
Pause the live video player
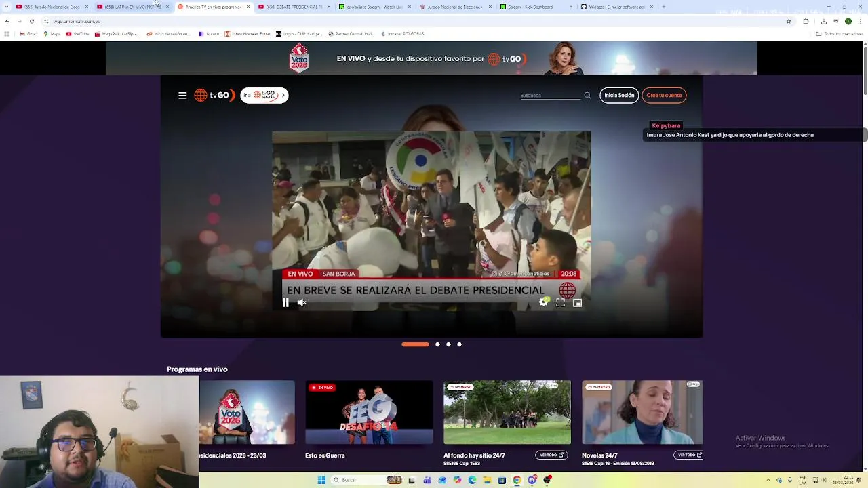pyautogui.click(x=285, y=303)
